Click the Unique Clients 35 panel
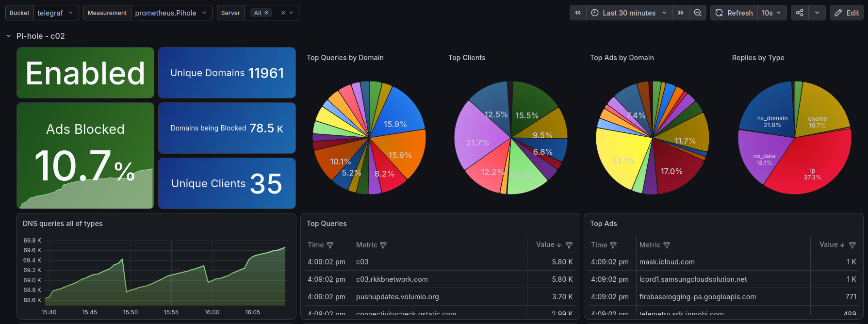 [x=227, y=183]
